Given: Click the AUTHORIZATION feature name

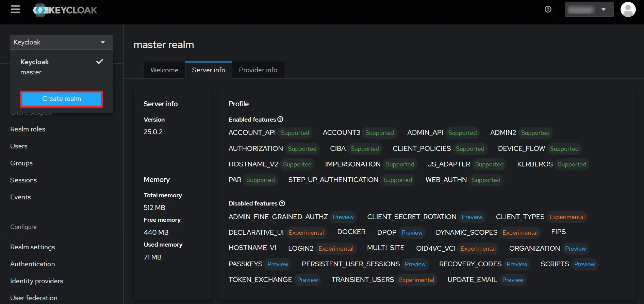Looking at the screenshot, I should pos(256,148).
